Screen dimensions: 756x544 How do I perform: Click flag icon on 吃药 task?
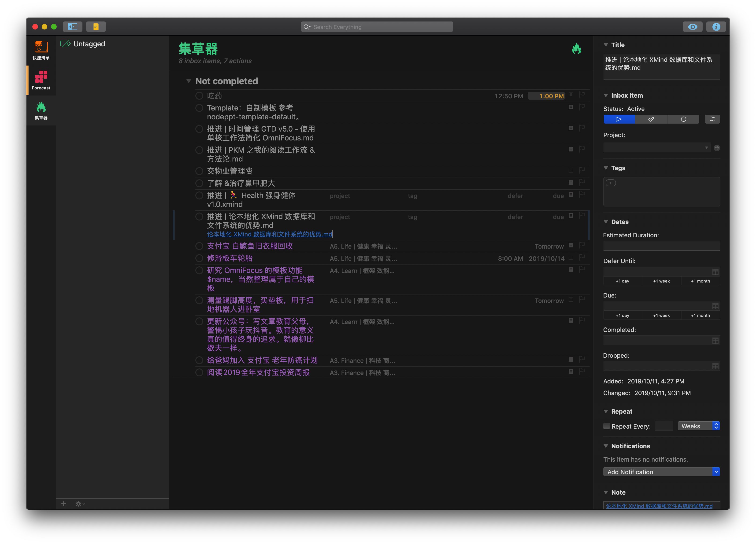(582, 95)
